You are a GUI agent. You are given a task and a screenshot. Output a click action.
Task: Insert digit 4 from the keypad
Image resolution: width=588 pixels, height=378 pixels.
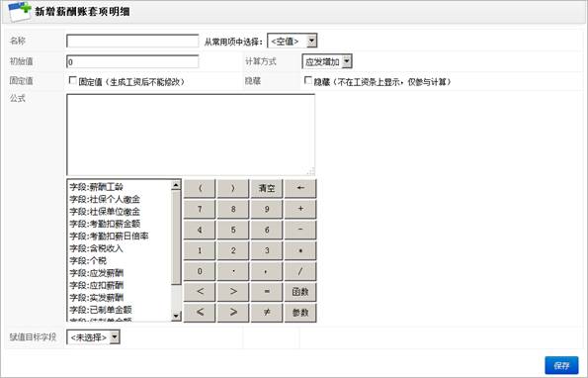tap(200, 230)
